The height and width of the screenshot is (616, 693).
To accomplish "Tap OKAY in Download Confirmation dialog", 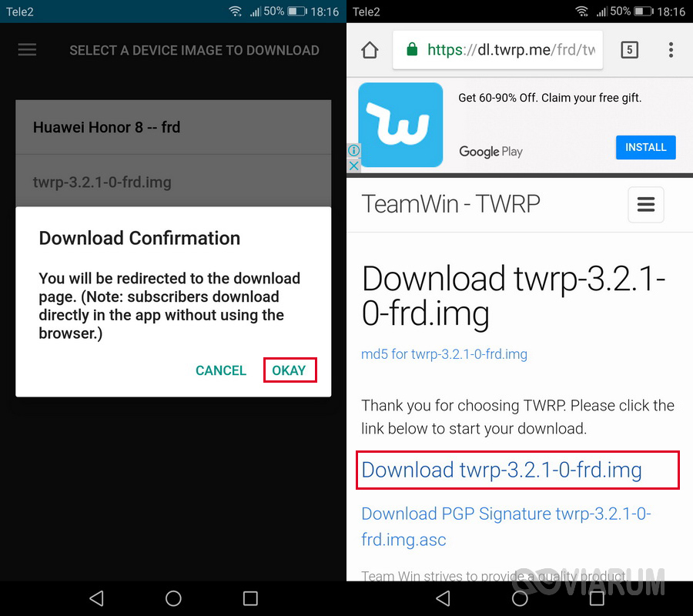I will (x=290, y=370).
